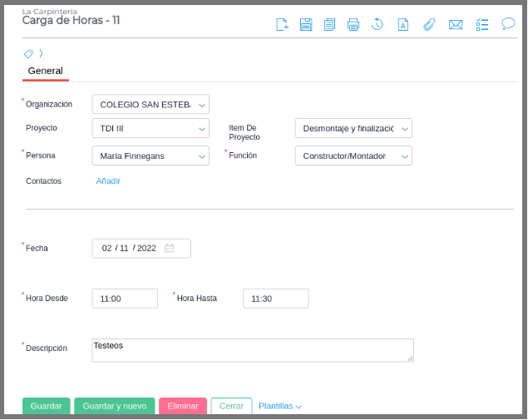This screenshot has height=420, width=528.
Task: Open the Plantillas menu
Action: pos(279,406)
